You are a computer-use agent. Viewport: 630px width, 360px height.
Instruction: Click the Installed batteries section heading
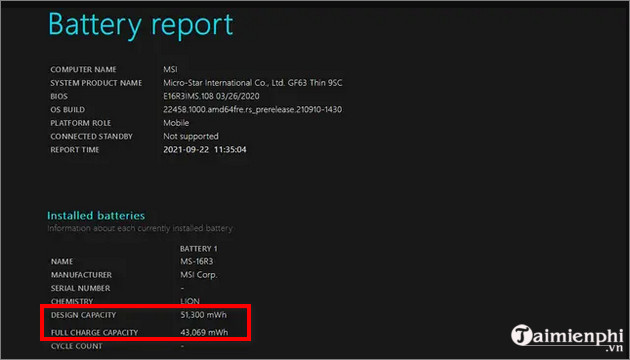96,216
